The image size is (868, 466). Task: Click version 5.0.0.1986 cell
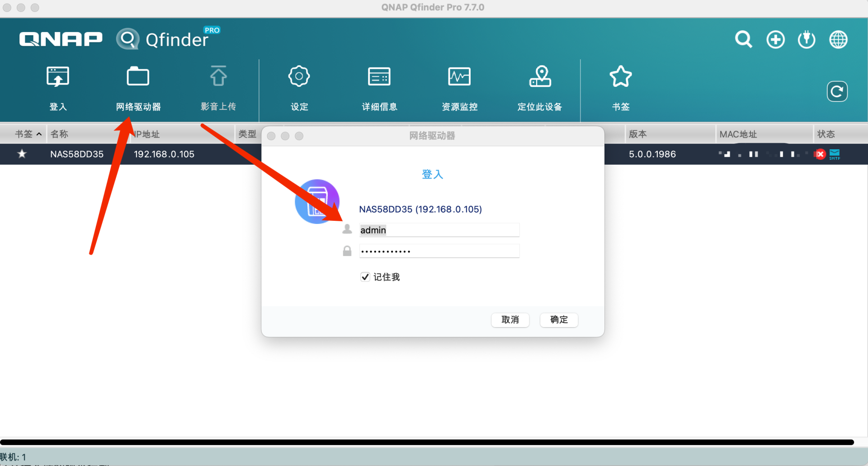(652, 154)
